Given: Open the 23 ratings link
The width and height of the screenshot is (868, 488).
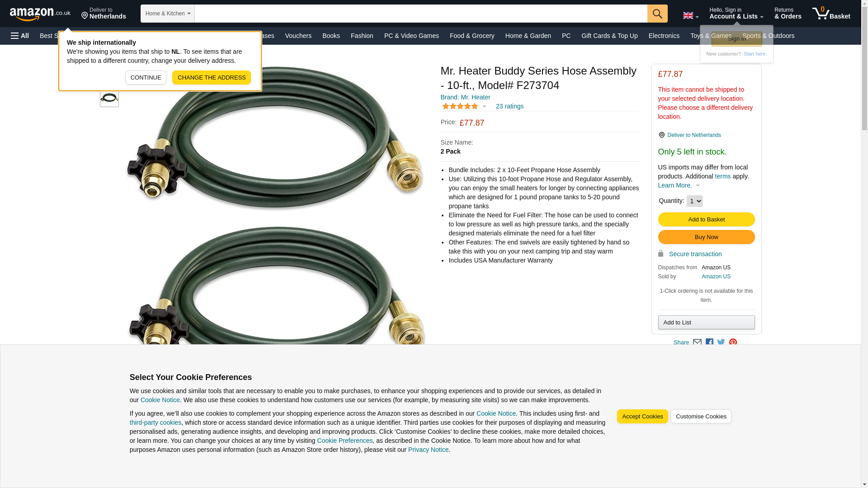Looking at the screenshot, I should pyautogui.click(x=509, y=106).
